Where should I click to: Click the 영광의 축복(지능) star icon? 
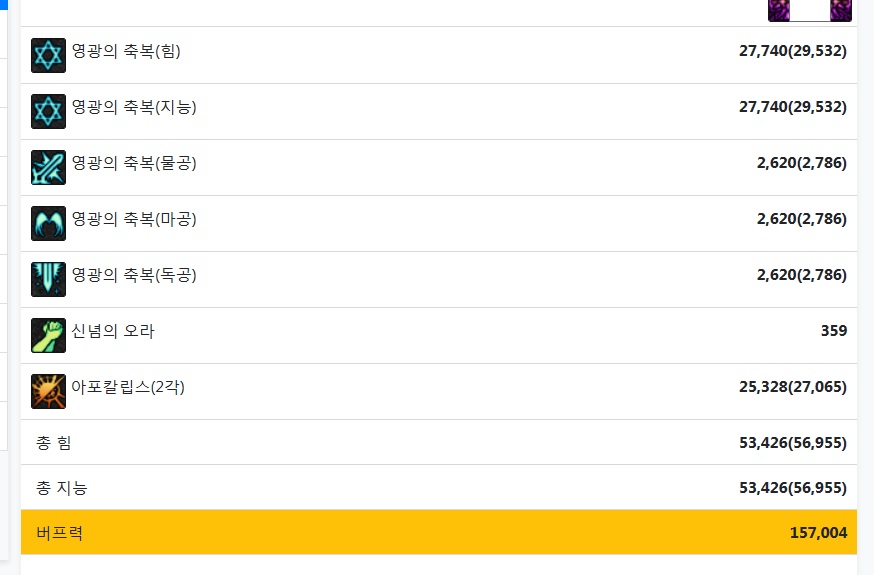pyautogui.click(x=48, y=111)
